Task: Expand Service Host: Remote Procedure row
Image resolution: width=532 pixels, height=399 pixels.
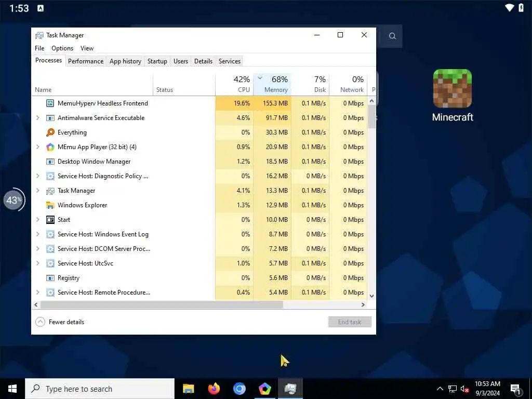Action: tap(37, 292)
